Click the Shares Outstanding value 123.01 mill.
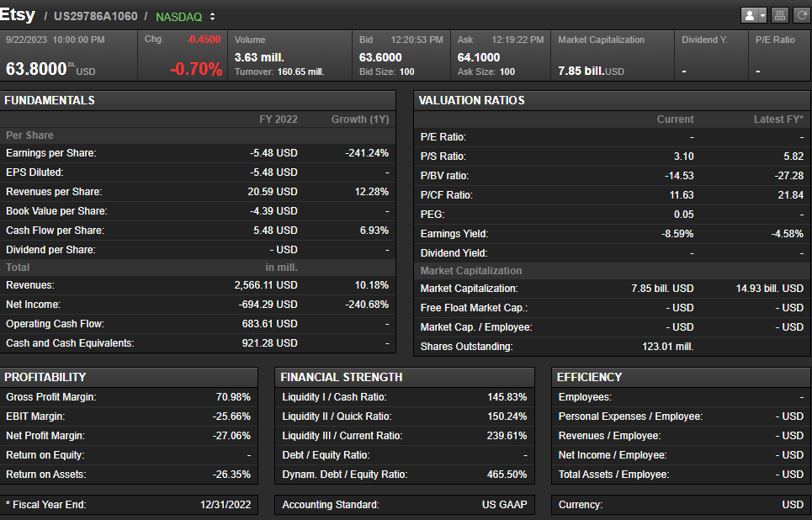The height and width of the screenshot is (520, 812). tap(668, 347)
